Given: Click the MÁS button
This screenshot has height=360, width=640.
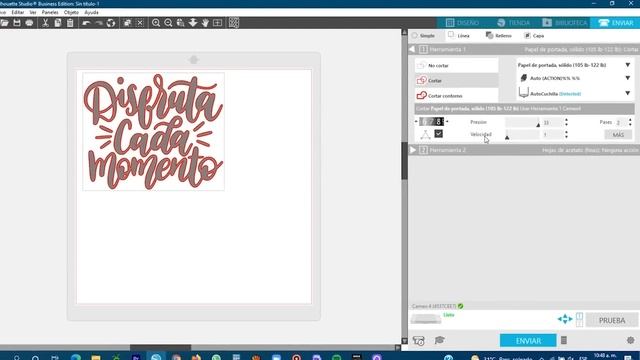Looking at the screenshot, I should tap(618, 135).
